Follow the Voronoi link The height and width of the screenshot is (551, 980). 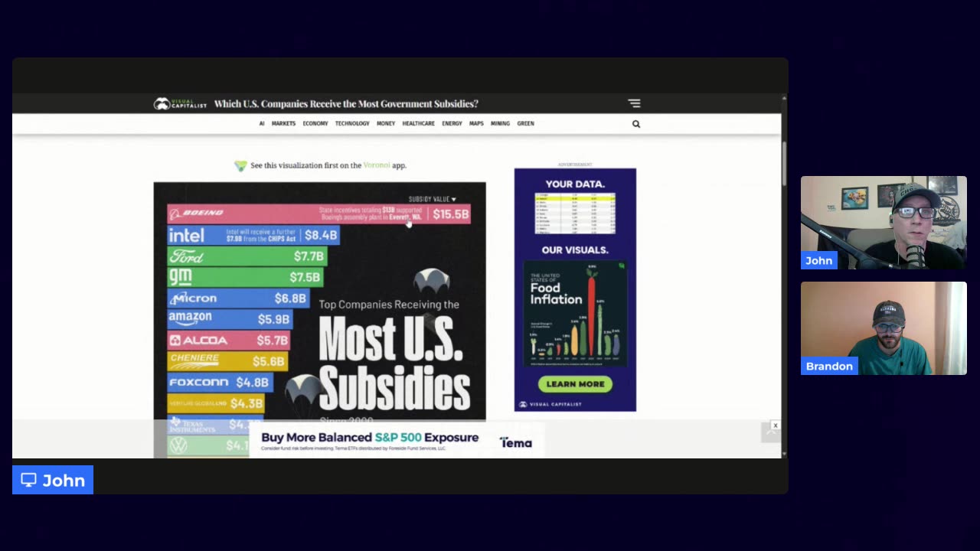point(377,165)
